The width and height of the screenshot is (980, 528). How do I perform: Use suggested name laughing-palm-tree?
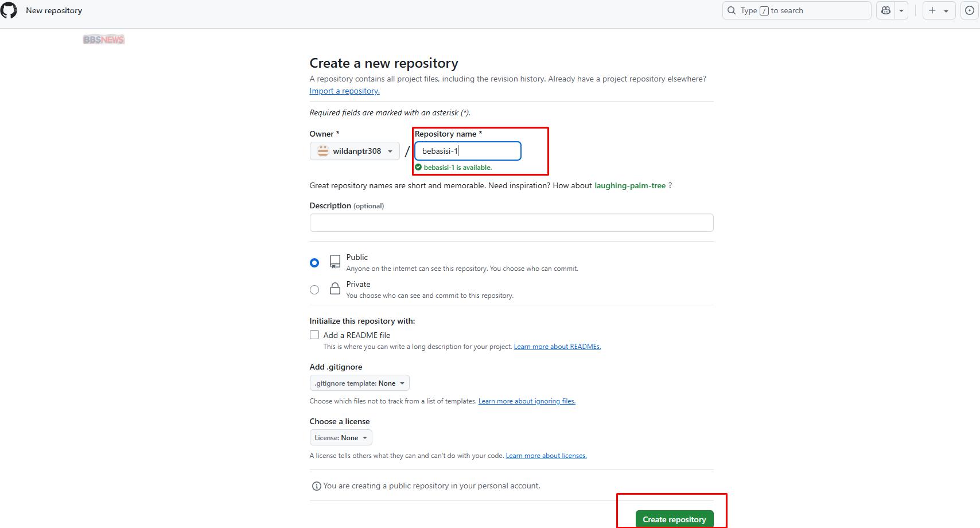coord(629,185)
